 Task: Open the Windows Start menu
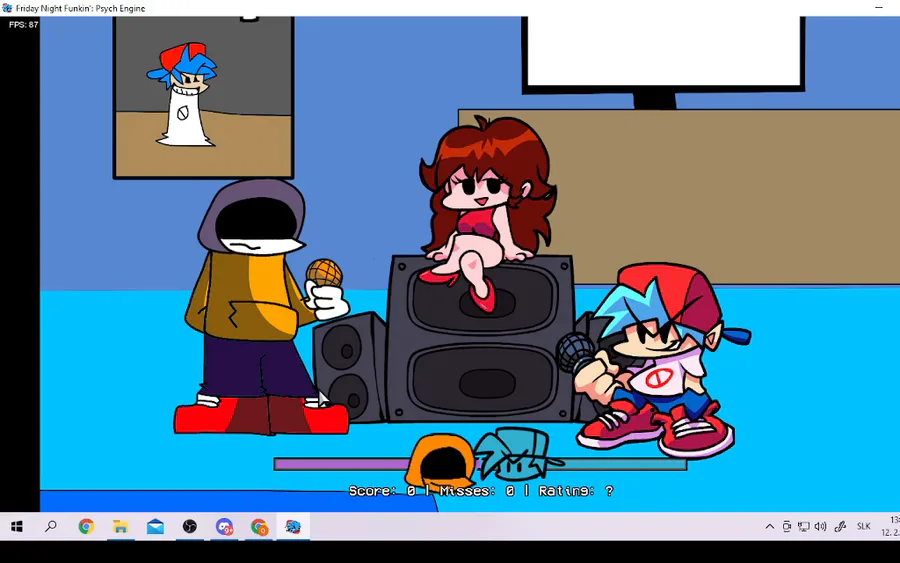tap(17, 526)
